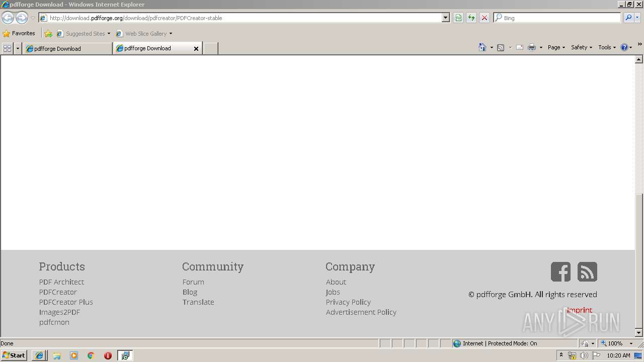Screen dimensions: 644x362
Task: Launch Google Chrome from taskbar
Action: 91,355
